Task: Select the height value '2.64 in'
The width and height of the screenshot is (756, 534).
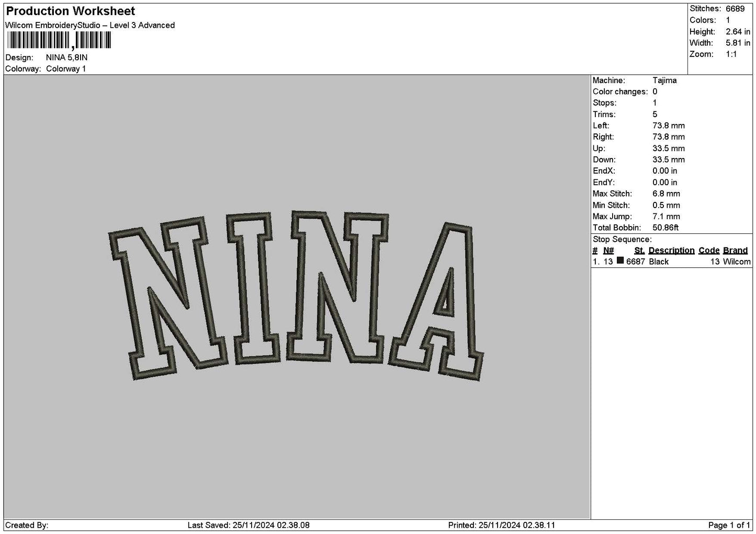Action: pos(738,31)
